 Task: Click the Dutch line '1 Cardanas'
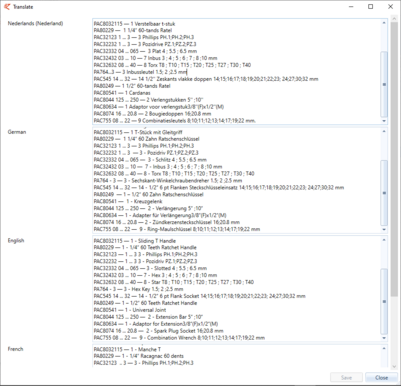tap(122, 93)
